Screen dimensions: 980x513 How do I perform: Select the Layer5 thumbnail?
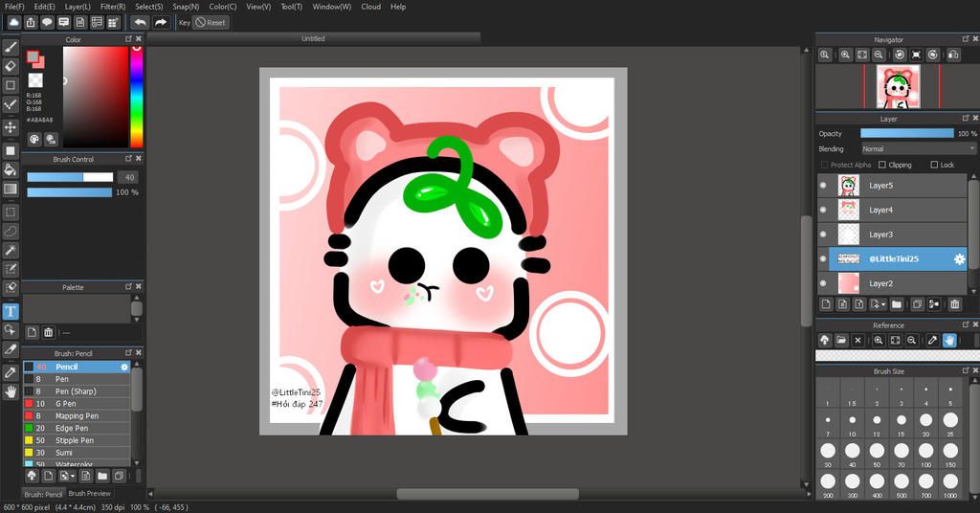pos(848,186)
